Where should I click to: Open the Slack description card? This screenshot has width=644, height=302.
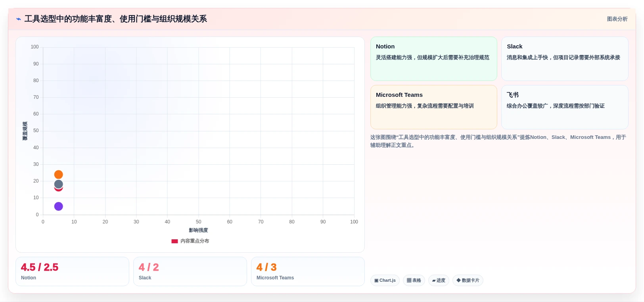click(565, 59)
